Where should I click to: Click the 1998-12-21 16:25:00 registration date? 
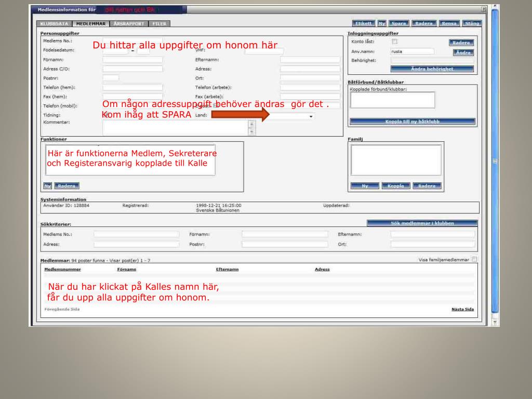(x=219, y=206)
